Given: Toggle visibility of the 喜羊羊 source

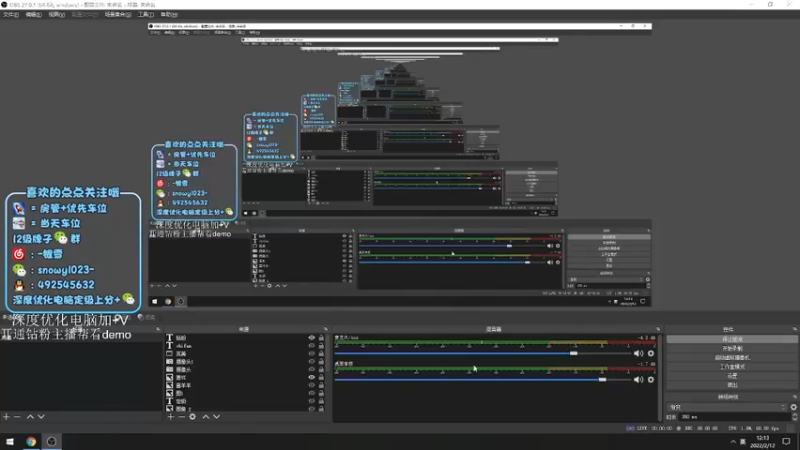Looking at the screenshot, I should point(312,385).
